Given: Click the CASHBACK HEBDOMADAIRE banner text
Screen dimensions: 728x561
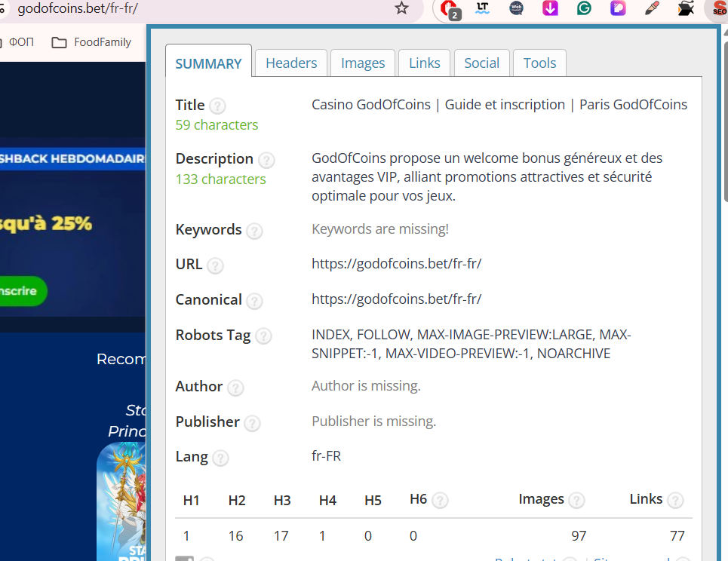Looking at the screenshot, I should click(x=72, y=158).
